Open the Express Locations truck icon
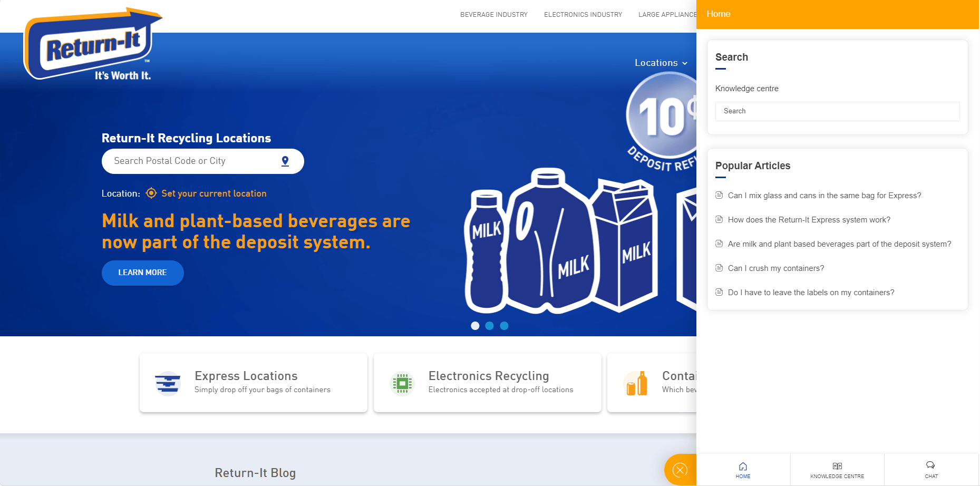 (168, 383)
